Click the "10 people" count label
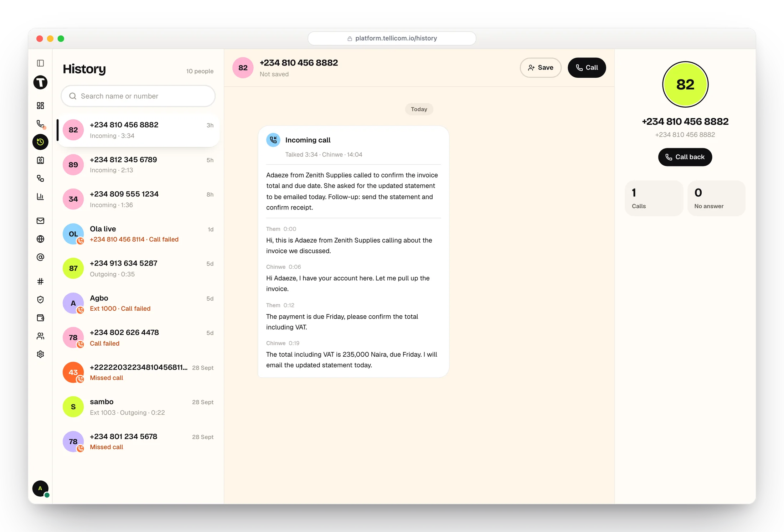 pyautogui.click(x=200, y=71)
